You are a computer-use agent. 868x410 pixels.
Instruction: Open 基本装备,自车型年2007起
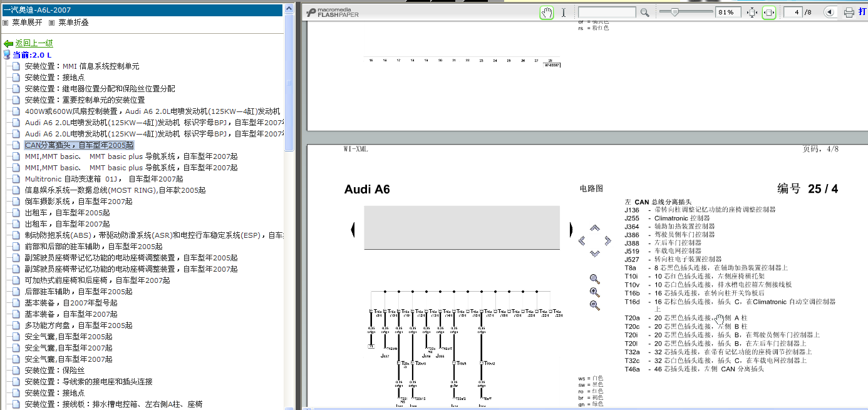[x=71, y=314]
